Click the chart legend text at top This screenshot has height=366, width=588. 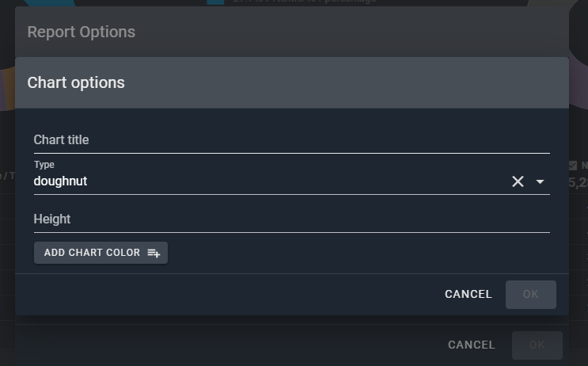click(x=305, y=2)
